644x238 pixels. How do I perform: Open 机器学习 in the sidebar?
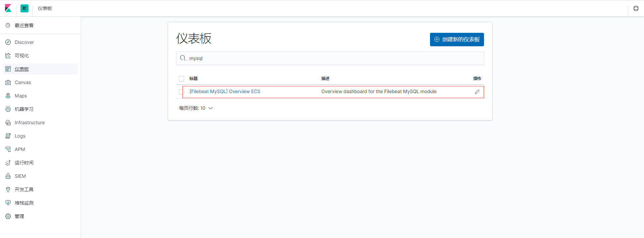click(x=24, y=109)
